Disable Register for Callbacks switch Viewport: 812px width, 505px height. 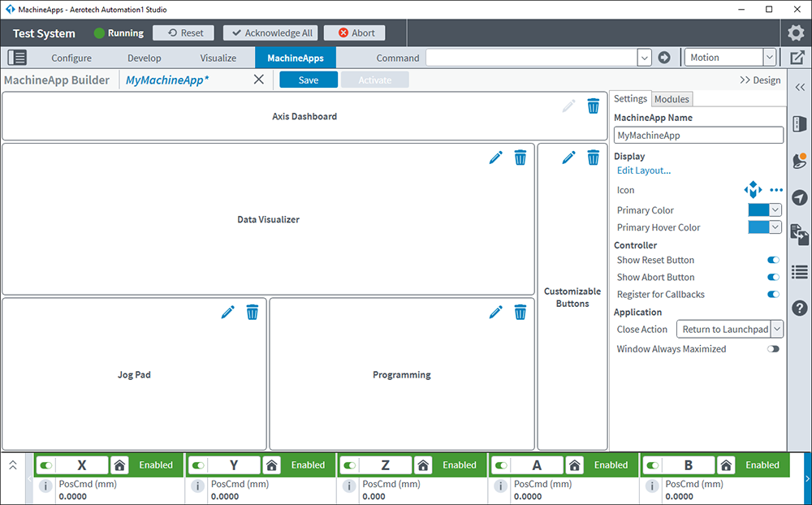coord(773,295)
